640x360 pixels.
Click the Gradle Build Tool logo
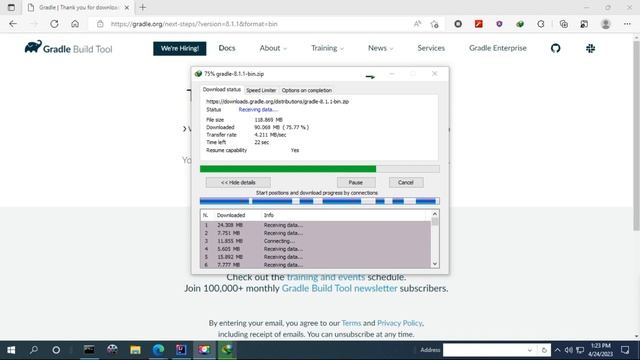[x=68, y=48]
